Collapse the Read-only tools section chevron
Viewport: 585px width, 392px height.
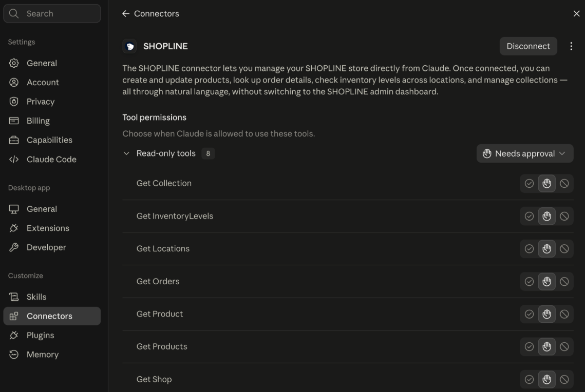[126, 153]
